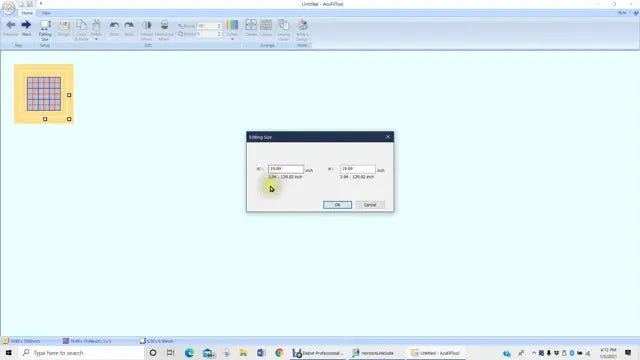This screenshot has height=360, width=640.
Task: Expand the Delete button dropdown arrow
Action: click(x=96, y=39)
